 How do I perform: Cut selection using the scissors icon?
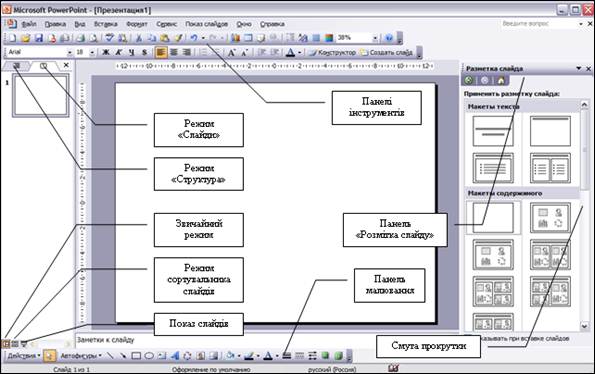139,38
